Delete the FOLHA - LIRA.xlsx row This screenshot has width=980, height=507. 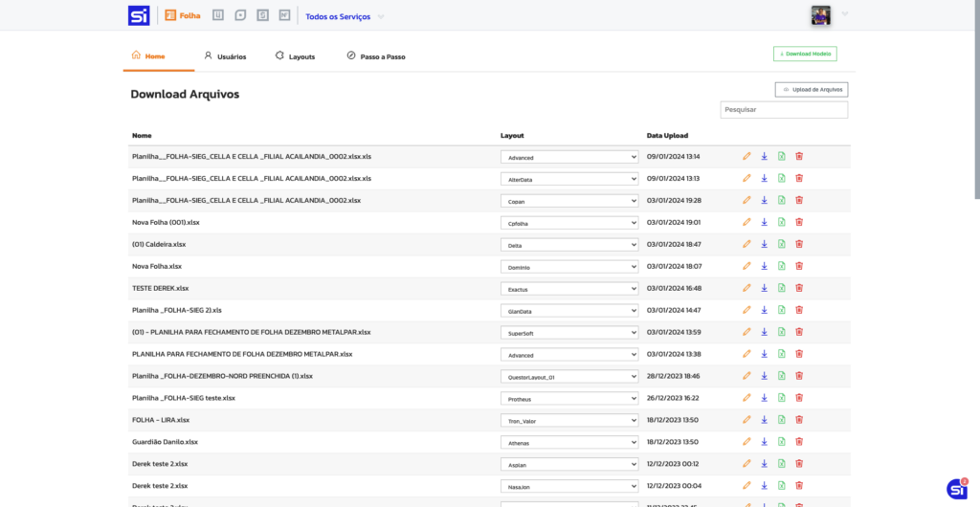click(x=799, y=420)
